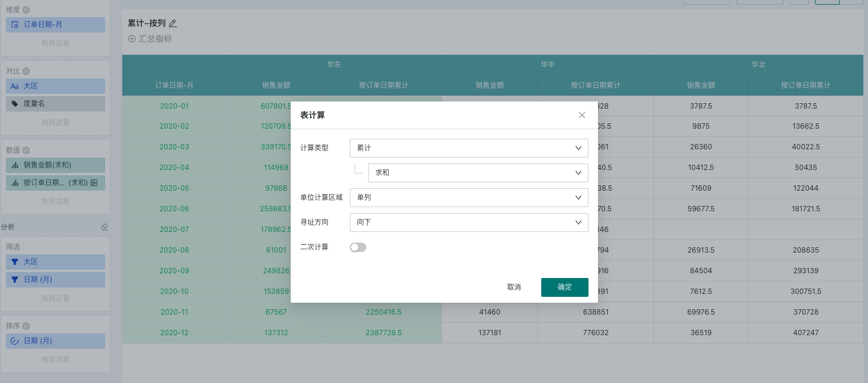Select the 大区 filter pill under 筛选
868x383 pixels.
pyautogui.click(x=56, y=262)
